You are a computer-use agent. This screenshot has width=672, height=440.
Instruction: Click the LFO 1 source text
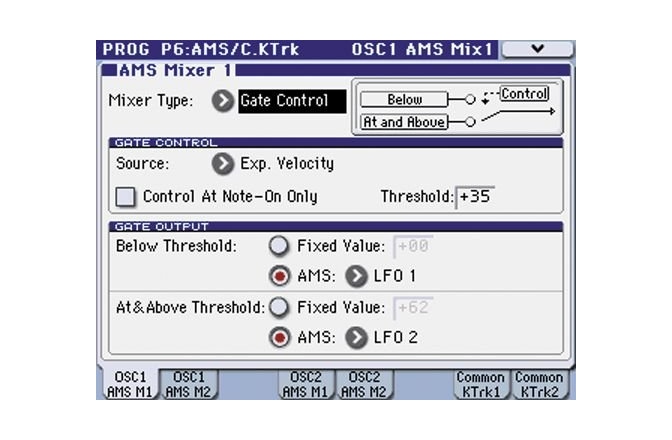395,276
